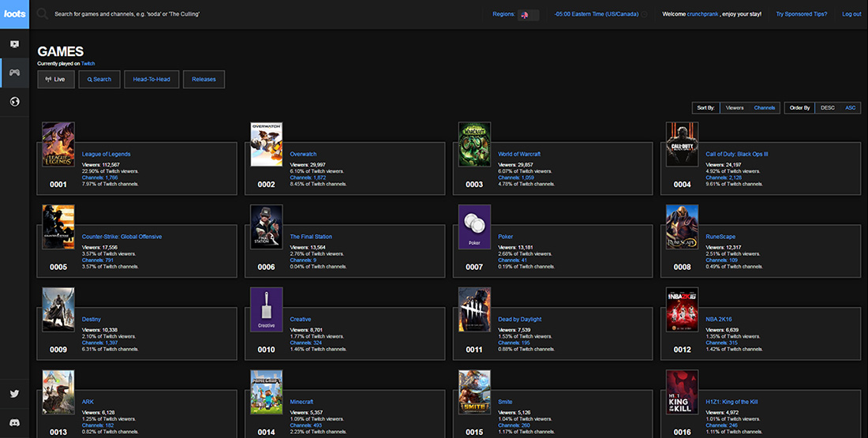Screen dimensions: 868x438
Task: Switch to the Head-To-Head tab
Action: click(152, 79)
